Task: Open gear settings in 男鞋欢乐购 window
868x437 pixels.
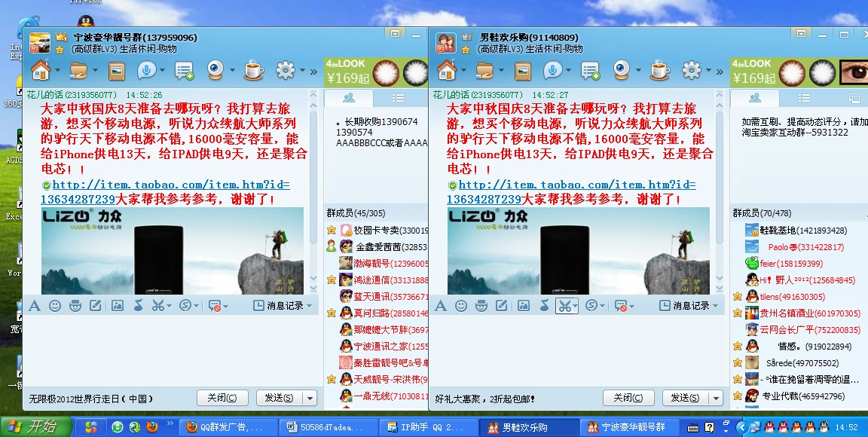Action: pos(692,70)
